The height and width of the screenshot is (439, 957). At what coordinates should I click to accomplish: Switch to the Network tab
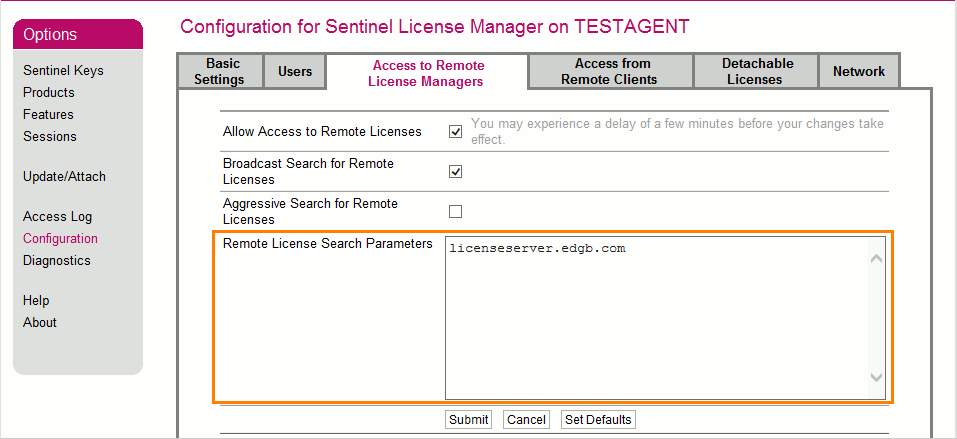[x=859, y=71]
